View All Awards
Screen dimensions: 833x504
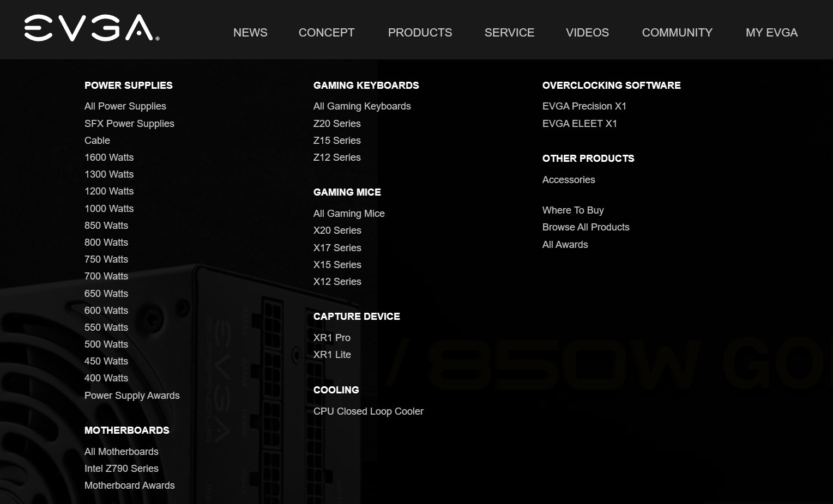(565, 245)
